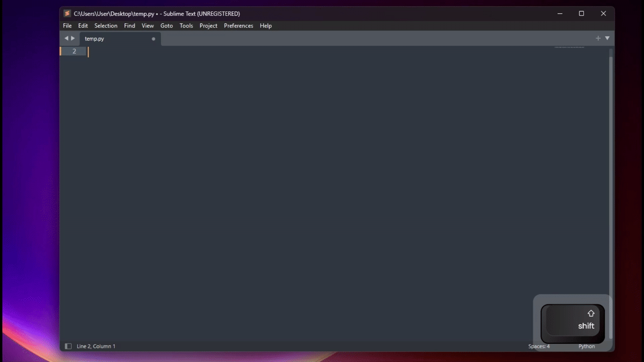Open the Tools menu
Image resolution: width=644 pixels, height=362 pixels.
coord(186,26)
